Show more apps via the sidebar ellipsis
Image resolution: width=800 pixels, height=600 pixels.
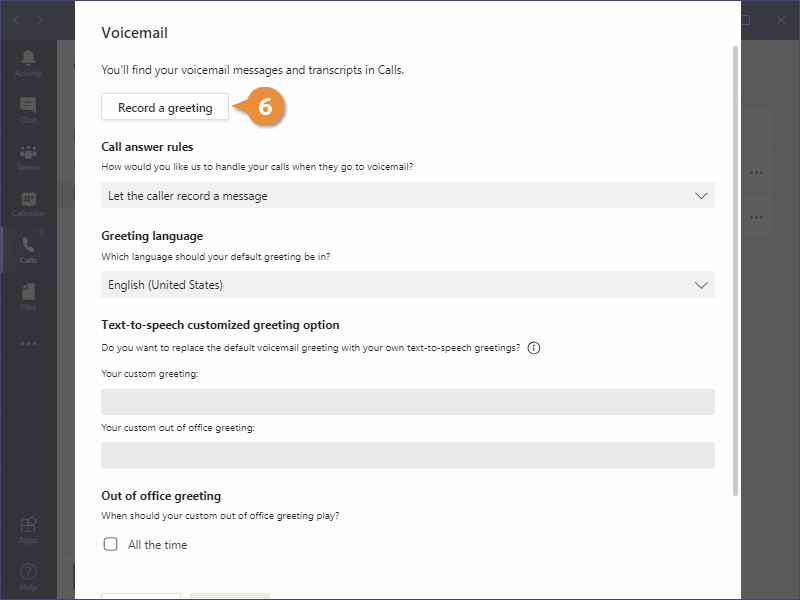pyautogui.click(x=28, y=343)
